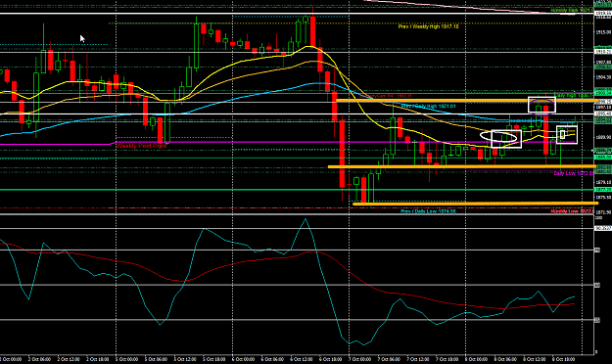
Task: Click the 1904.30 price axis value
Action: pyautogui.click(x=603, y=77)
